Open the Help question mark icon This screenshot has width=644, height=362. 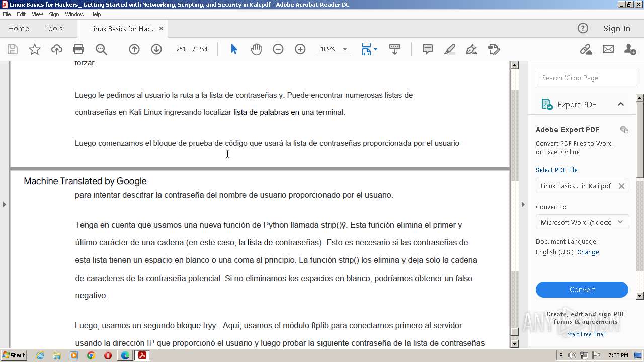coord(583,28)
